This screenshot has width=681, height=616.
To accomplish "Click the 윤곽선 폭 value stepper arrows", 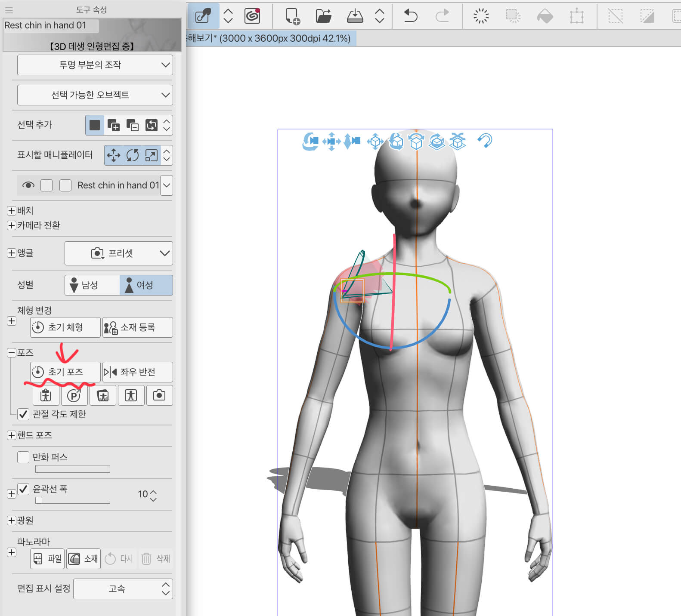I will pyautogui.click(x=153, y=496).
